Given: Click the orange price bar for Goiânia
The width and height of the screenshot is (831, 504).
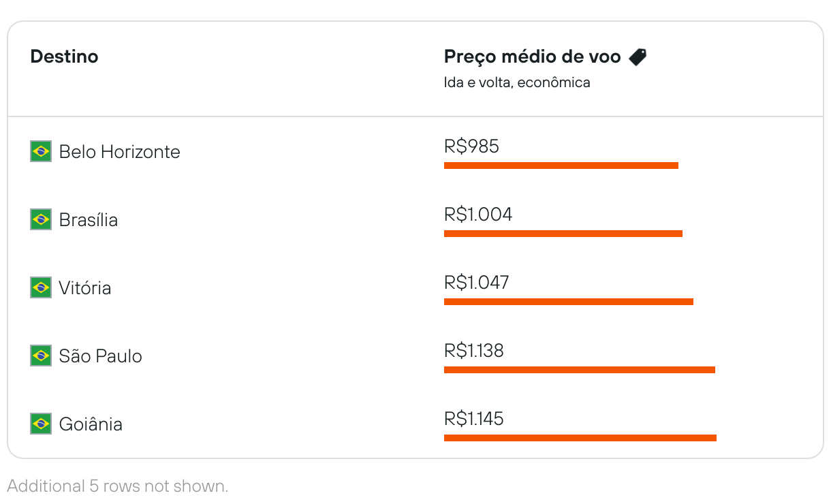Looking at the screenshot, I should click(x=580, y=438).
